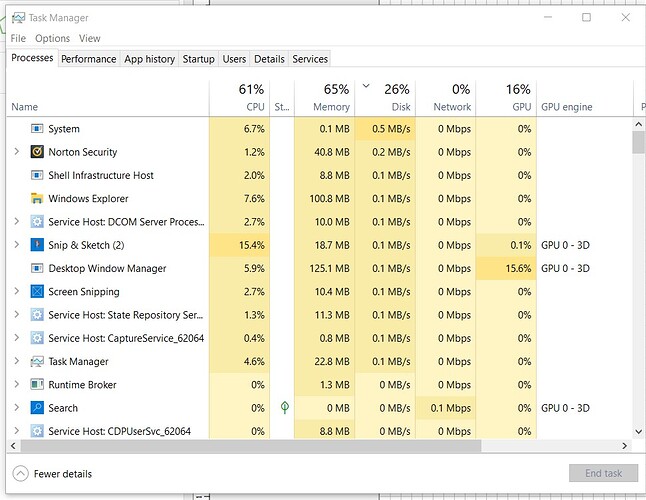Click the Norton Security icon
Viewport: 646px width, 500px height.
pos(37,152)
